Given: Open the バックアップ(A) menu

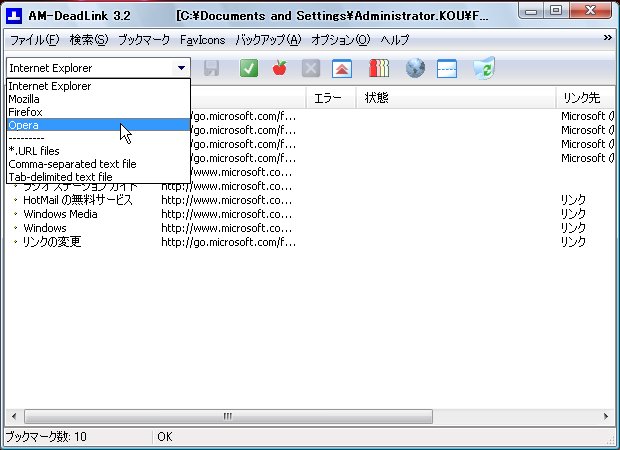Looking at the screenshot, I should click(x=268, y=40).
